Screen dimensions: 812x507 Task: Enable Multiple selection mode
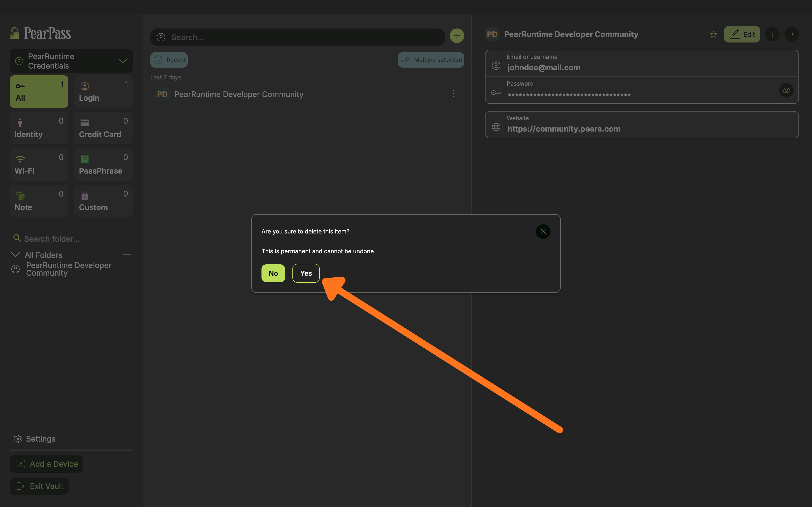coord(431,60)
